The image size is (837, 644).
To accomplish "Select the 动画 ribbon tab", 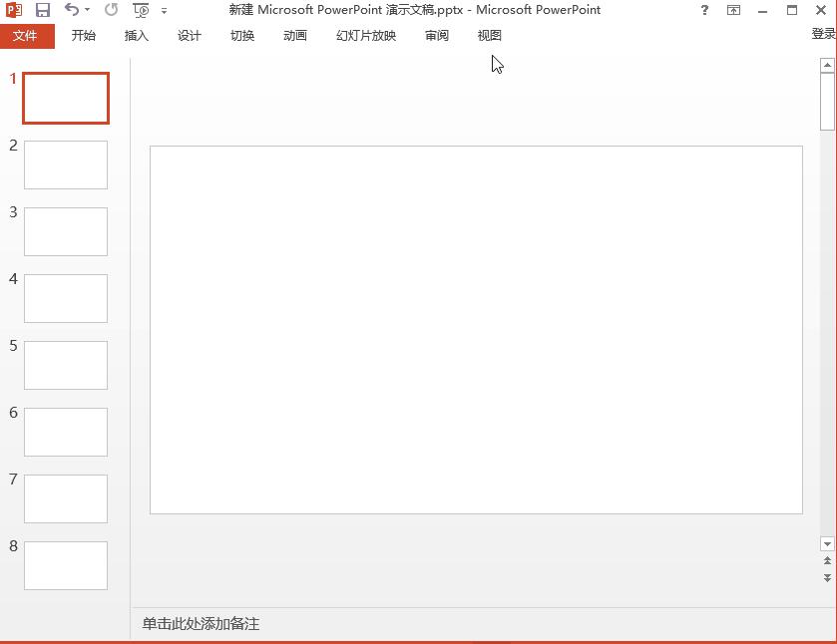I will pyautogui.click(x=294, y=35).
